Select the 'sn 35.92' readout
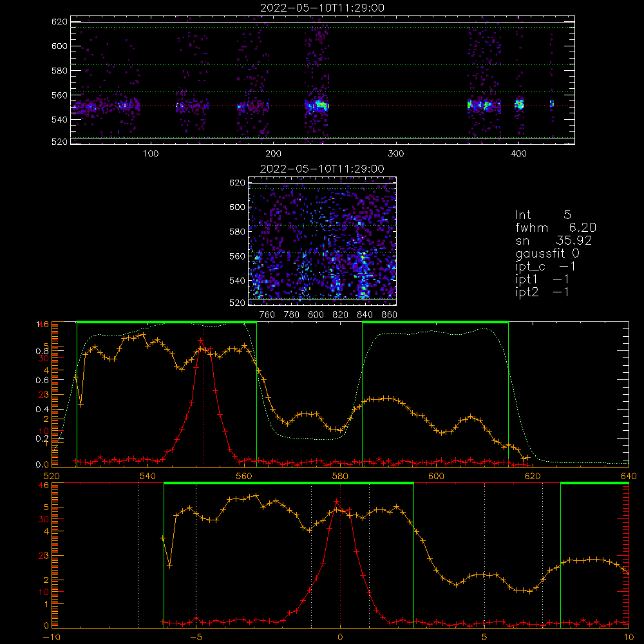Image resolution: width=644 pixels, height=644 pixels. [x=553, y=240]
